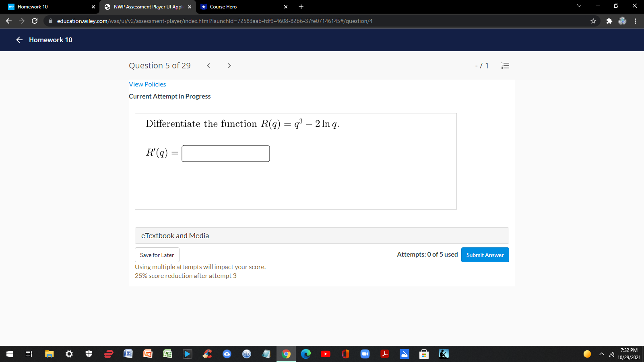Launch Microsoft Excel from the taskbar
Image resolution: width=644 pixels, height=362 pixels.
pyautogui.click(x=167, y=354)
